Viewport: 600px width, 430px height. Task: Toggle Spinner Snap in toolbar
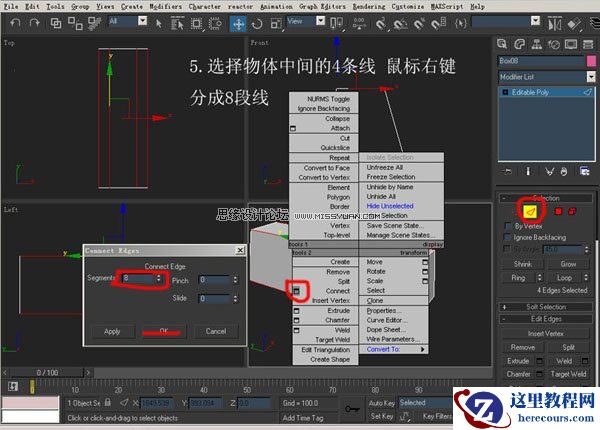[x=439, y=24]
